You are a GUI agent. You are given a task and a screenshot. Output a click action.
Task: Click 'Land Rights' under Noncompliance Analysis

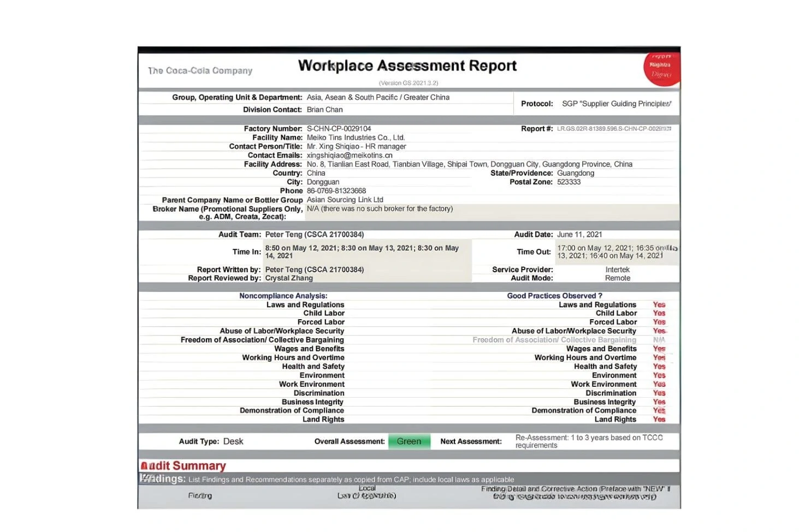point(323,420)
